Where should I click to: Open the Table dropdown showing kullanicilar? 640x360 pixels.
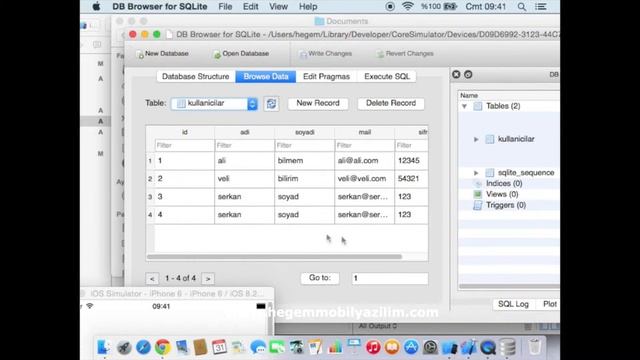[x=214, y=104]
